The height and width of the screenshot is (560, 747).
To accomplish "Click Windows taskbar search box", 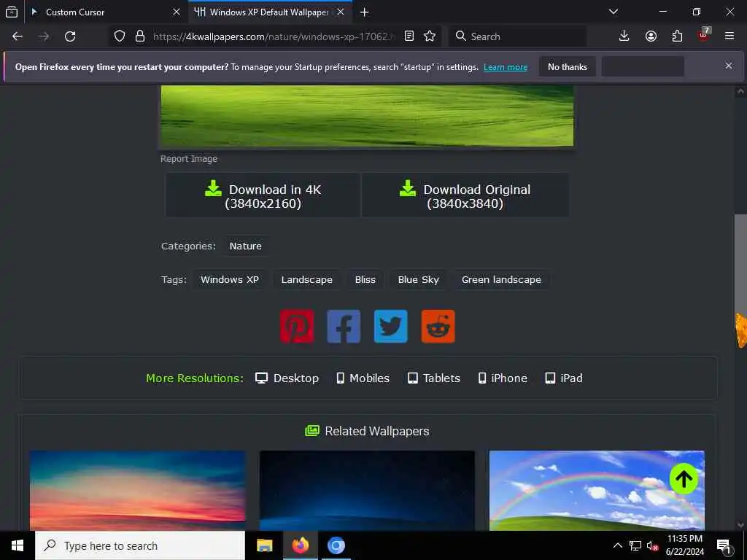I will 140,545.
